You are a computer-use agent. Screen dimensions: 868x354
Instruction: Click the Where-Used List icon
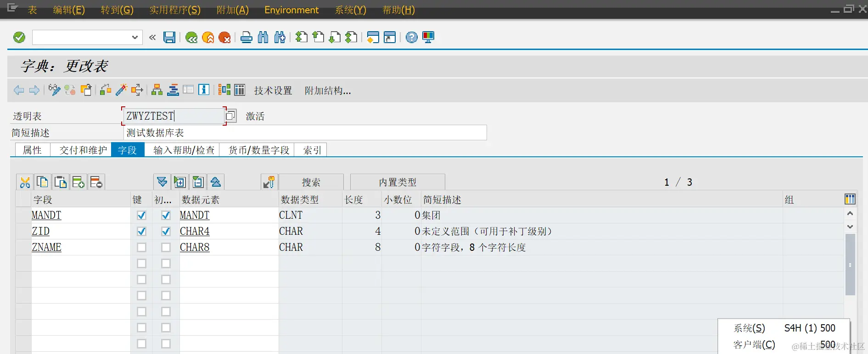coord(137,90)
